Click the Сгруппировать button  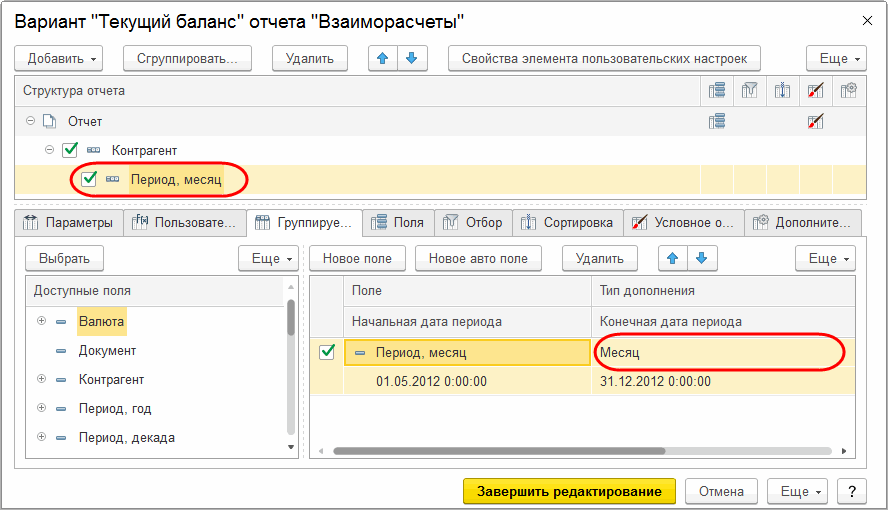point(187,58)
